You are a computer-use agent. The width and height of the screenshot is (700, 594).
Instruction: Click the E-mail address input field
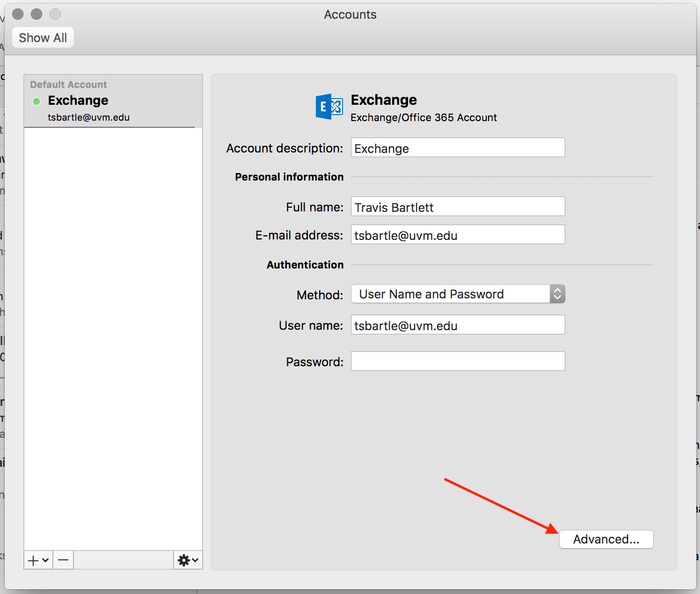pos(457,235)
